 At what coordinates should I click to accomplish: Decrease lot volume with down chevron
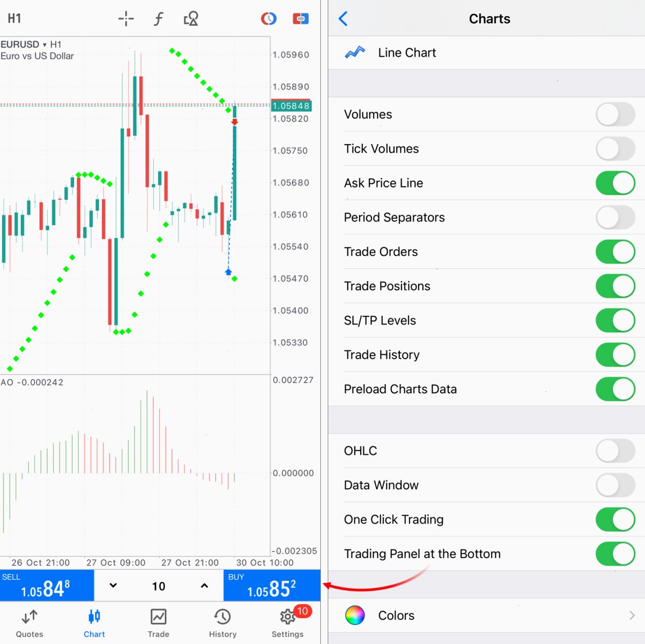tap(113, 585)
